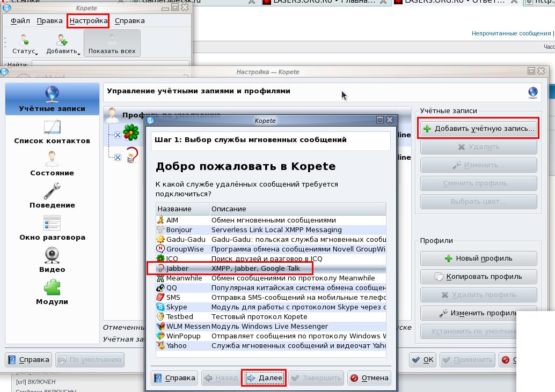Click Отмена in the wizard dialog
555x392 pixels.
click(369, 378)
